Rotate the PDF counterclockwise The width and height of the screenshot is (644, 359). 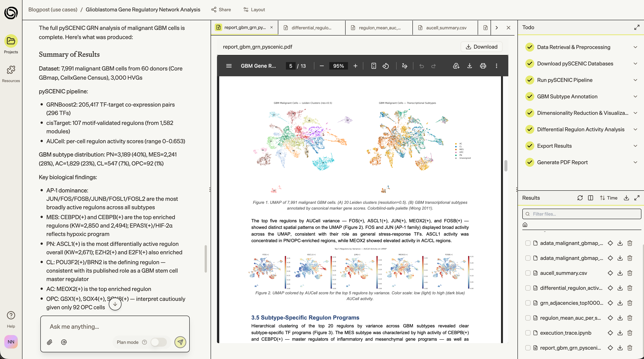tap(386, 66)
